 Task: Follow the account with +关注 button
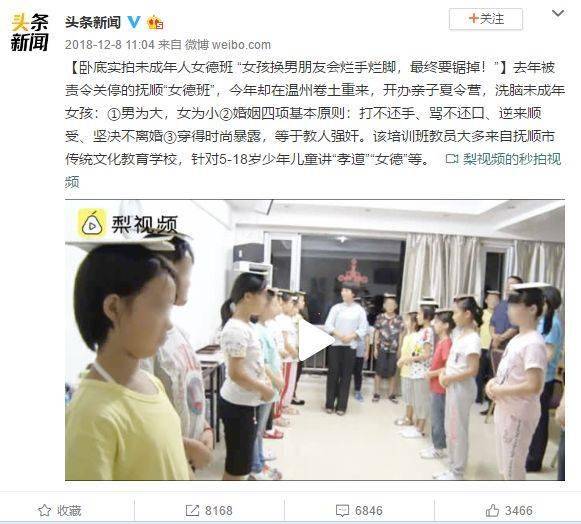point(486,19)
